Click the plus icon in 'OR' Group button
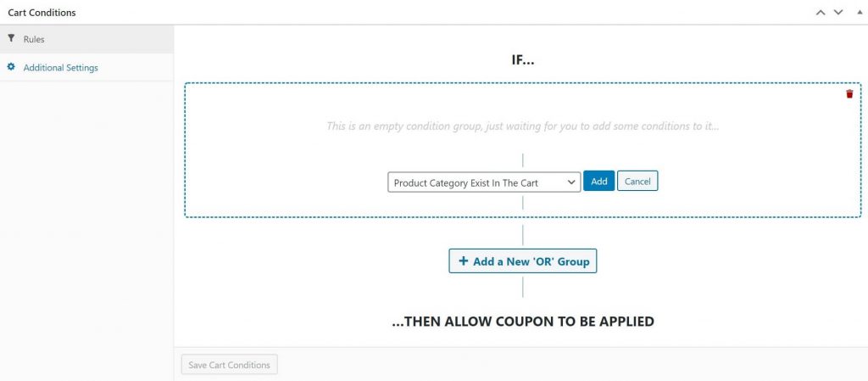Viewport: 868px width, 381px height. click(x=464, y=261)
